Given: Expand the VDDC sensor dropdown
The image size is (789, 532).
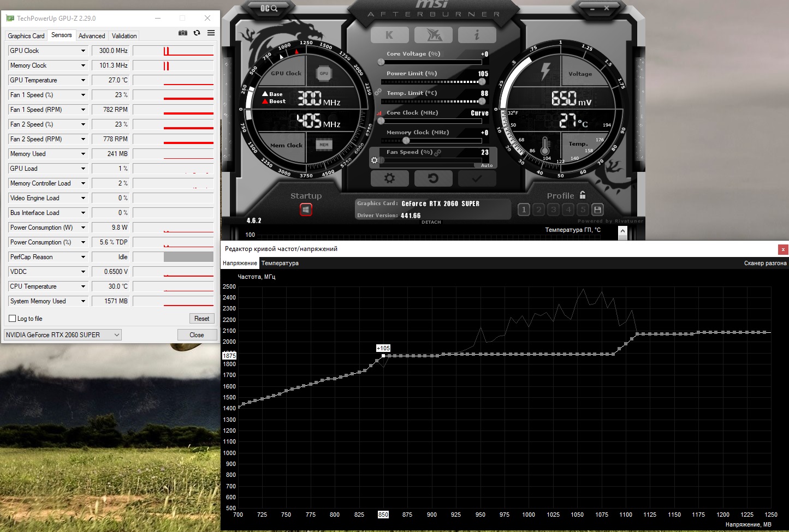Looking at the screenshot, I should (x=83, y=272).
